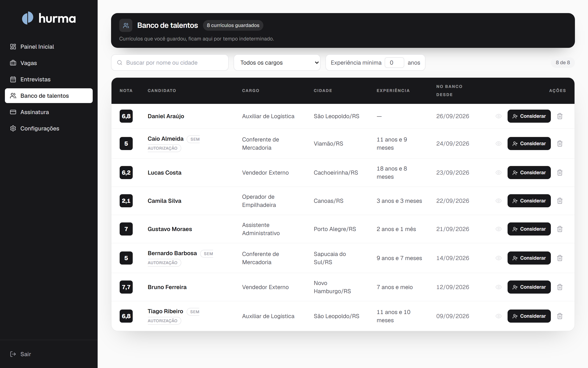Open Entrevistas menu item
The width and height of the screenshot is (588, 368).
[x=49, y=79]
